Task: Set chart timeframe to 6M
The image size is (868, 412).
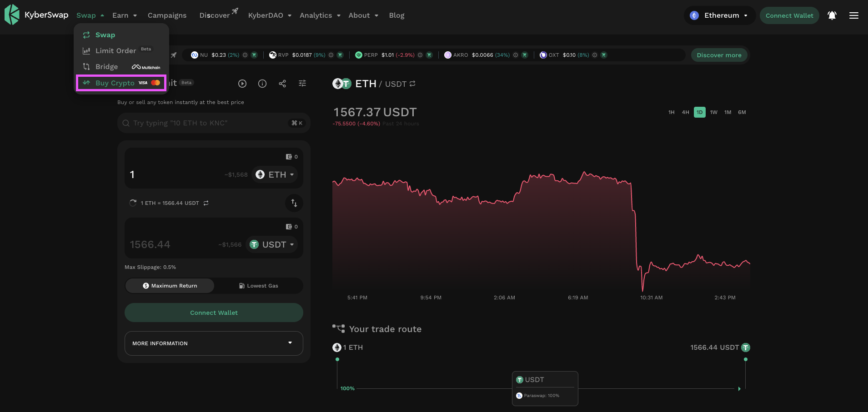Action: (742, 112)
